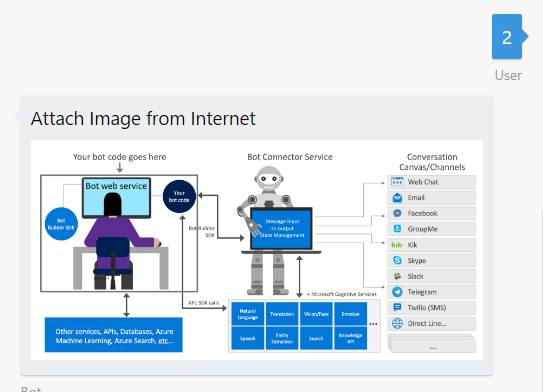Click the Web Chat channel icon

pos(397,182)
